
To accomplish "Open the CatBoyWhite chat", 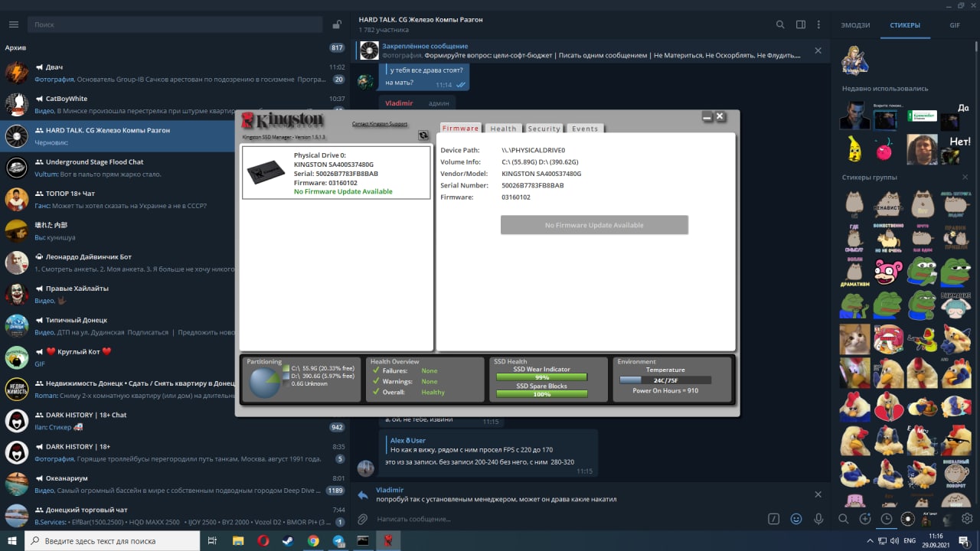I will click(x=175, y=104).
